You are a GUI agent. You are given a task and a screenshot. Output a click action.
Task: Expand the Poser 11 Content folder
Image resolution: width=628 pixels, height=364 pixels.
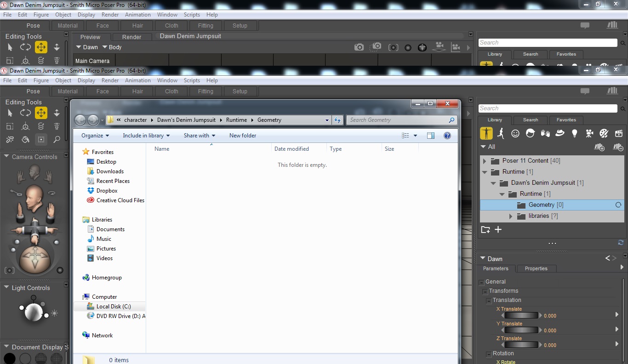pos(485,161)
